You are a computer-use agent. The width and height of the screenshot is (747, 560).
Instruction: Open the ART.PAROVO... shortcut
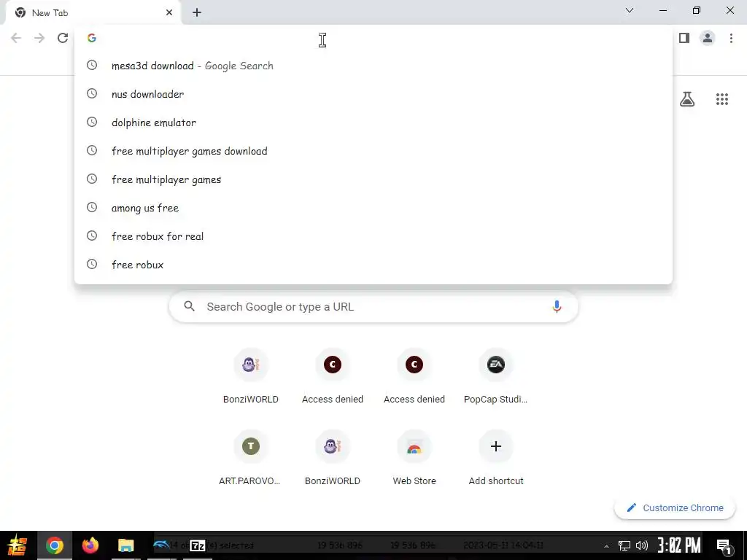tap(251, 458)
